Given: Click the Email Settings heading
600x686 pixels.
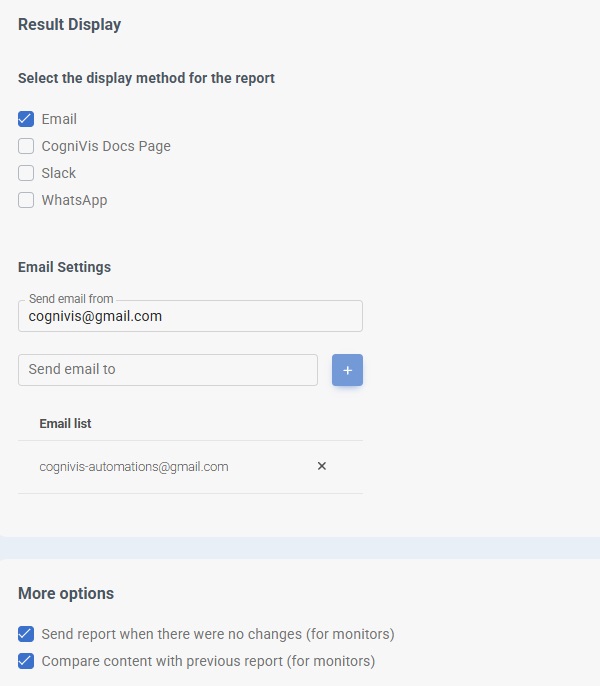Looking at the screenshot, I should 64,267.
